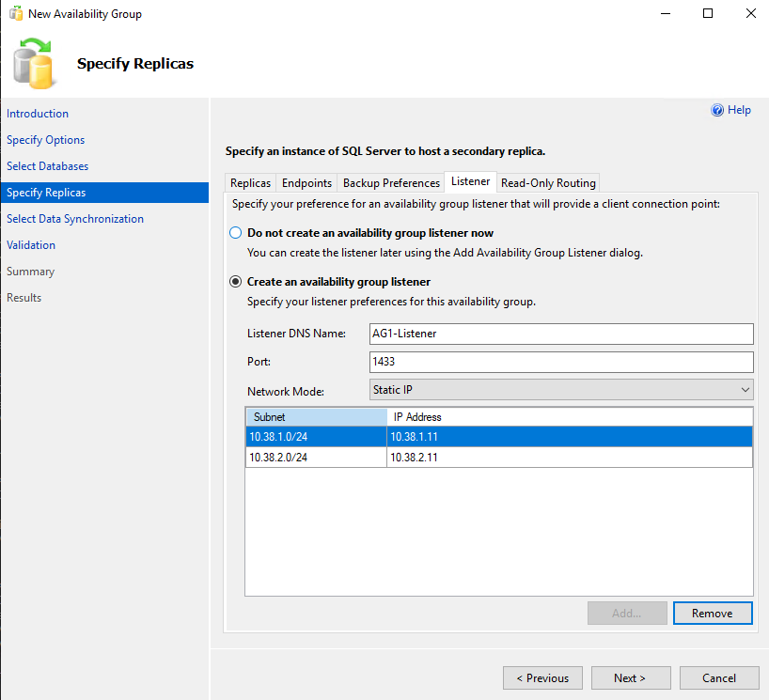
Task: Click the title bar wizard icon
Action: point(16,14)
